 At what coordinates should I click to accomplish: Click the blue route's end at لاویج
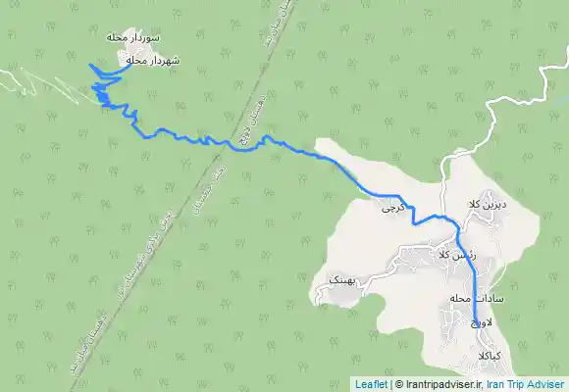pos(477,326)
